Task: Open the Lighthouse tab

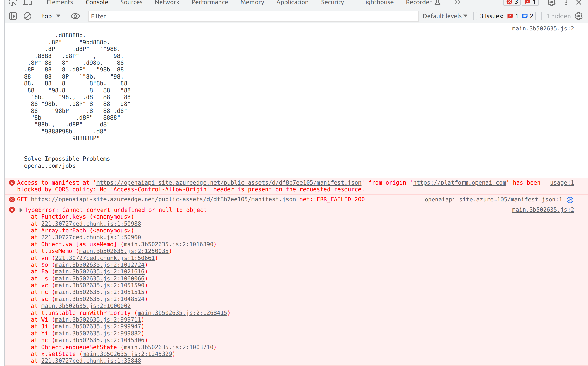Action: pyautogui.click(x=378, y=3)
